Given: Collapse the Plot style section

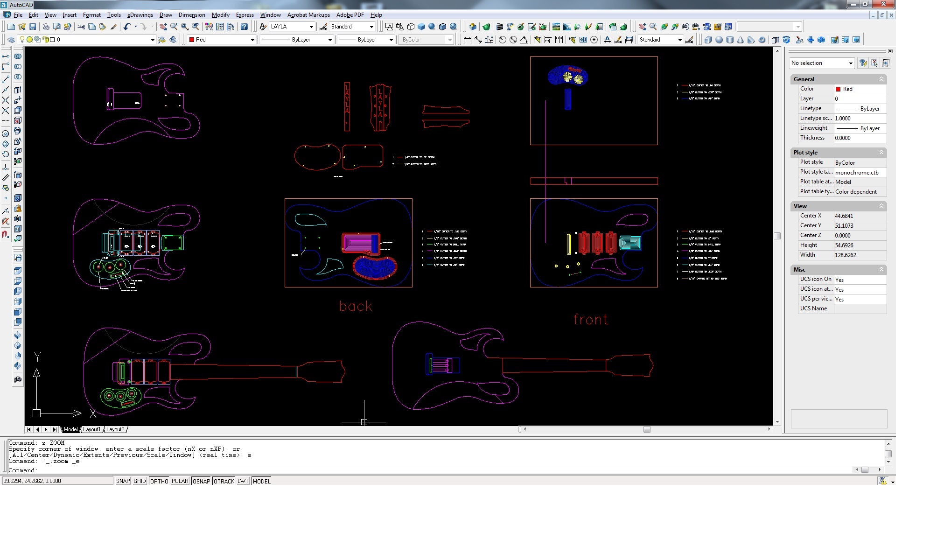Looking at the screenshot, I should tap(881, 153).
